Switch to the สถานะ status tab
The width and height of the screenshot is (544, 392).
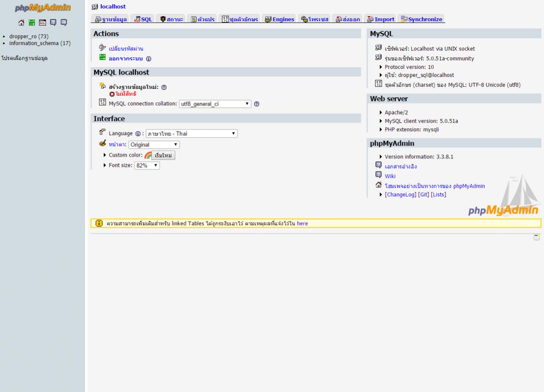171,19
